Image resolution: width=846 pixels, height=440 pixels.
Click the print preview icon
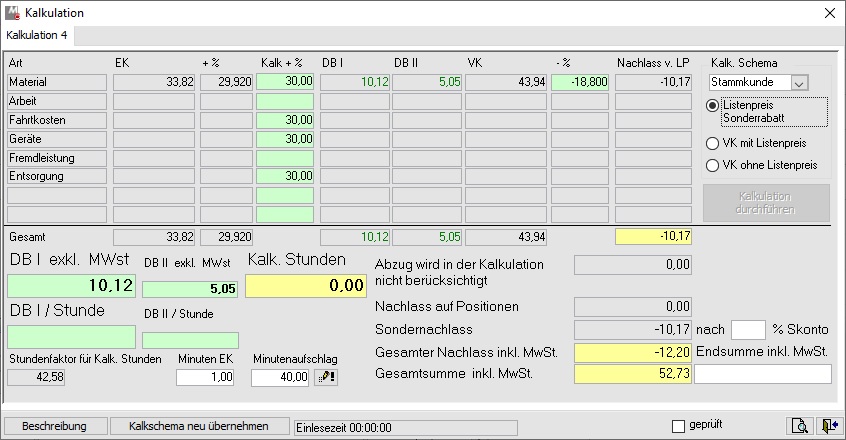coord(799,426)
